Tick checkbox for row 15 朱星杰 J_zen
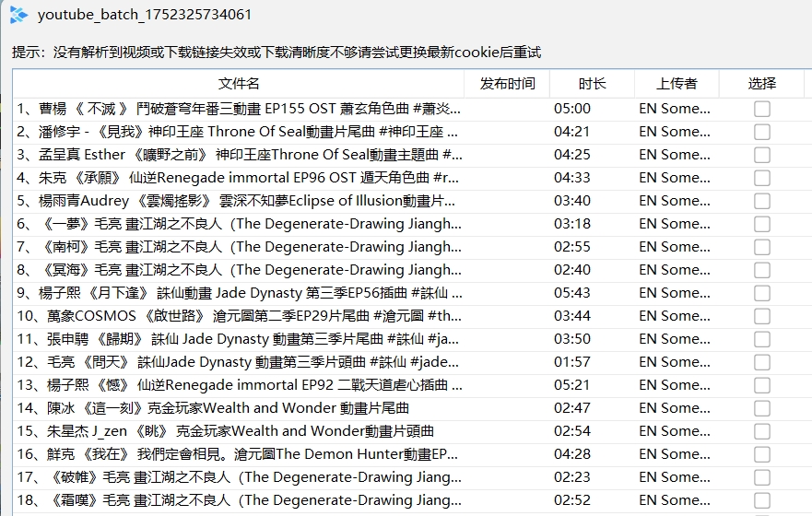The width and height of the screenshot is (812, 516). [x=761, y=431]
